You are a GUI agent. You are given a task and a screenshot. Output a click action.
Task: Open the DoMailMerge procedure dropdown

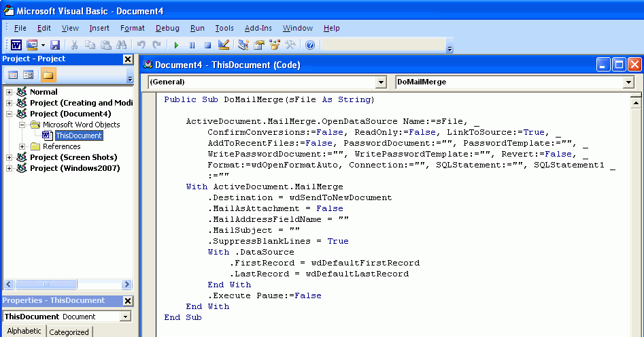[628, 82]
